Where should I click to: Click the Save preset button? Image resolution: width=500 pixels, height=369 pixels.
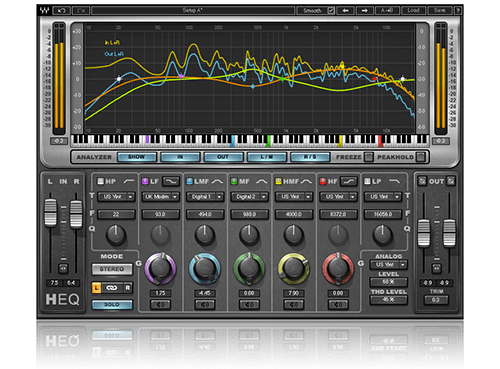(x=440, y=11)
